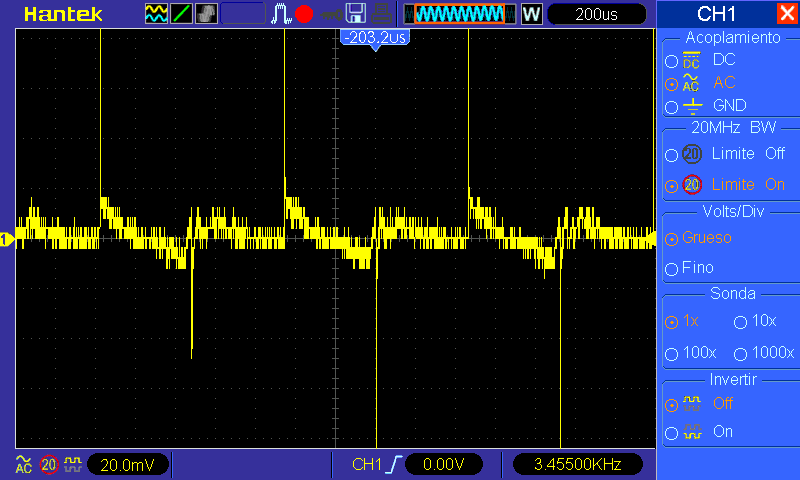800x480 pixels.
Task: Click the trigger level marker at right edge
Action: tap(652, 239)
